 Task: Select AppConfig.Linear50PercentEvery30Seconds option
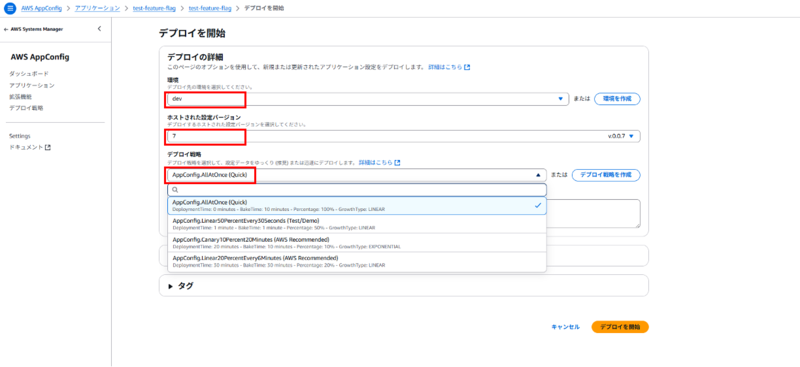point(357,224)
